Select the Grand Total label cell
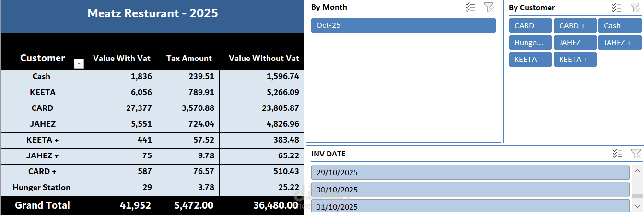 (x=42, y=205)
